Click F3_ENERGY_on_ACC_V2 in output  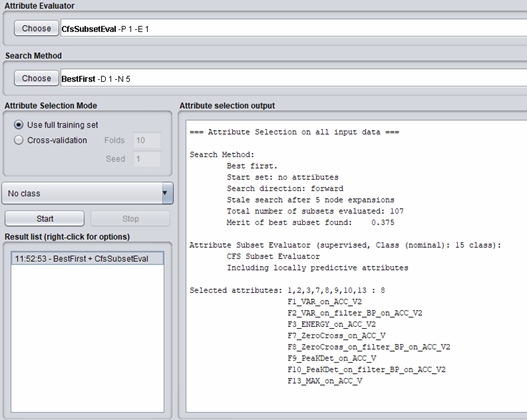pos(332,324)
